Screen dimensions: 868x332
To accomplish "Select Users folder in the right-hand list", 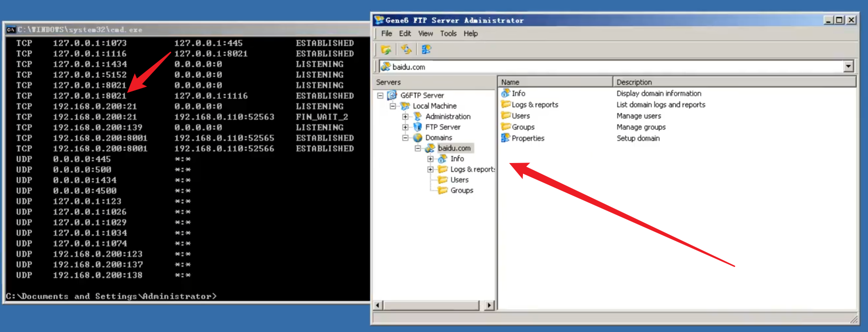I will point(521,116).
